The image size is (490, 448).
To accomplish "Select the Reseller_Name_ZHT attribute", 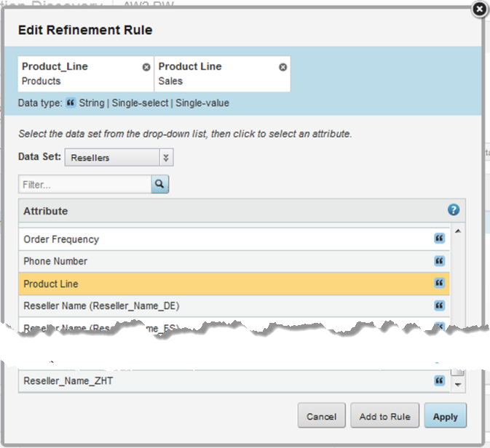I will (234, 381).
